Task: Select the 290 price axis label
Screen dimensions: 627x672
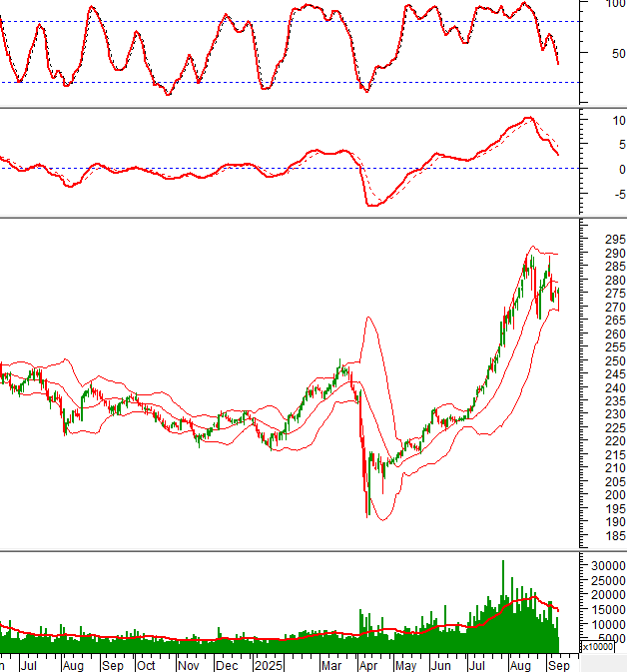Action: [615, 253]
